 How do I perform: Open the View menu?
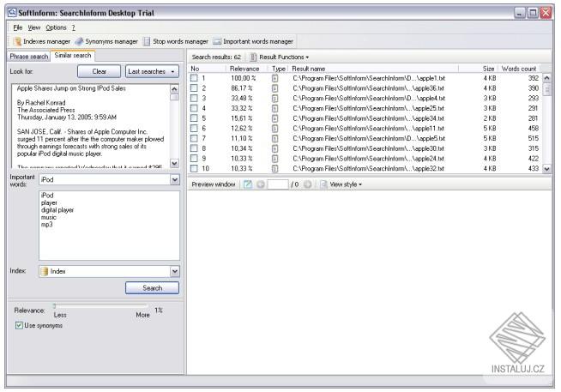point(34,27)
